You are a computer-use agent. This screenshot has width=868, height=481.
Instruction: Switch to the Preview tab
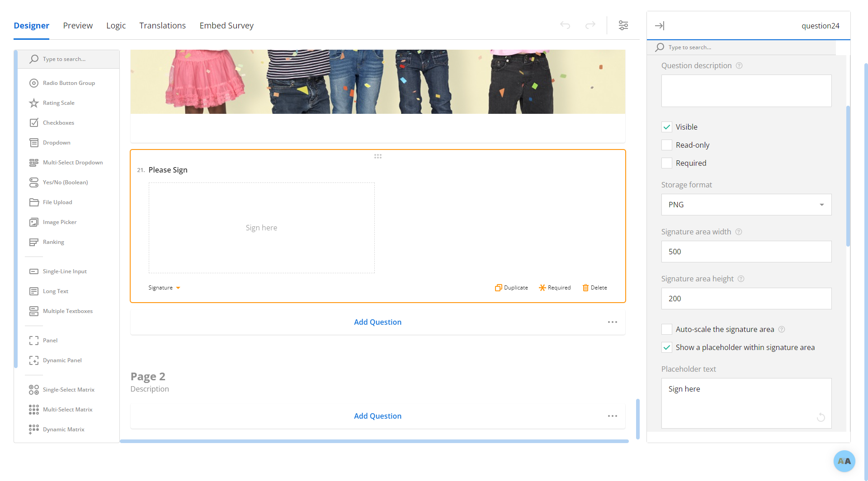pyautogui.click(x=78, y=26)
